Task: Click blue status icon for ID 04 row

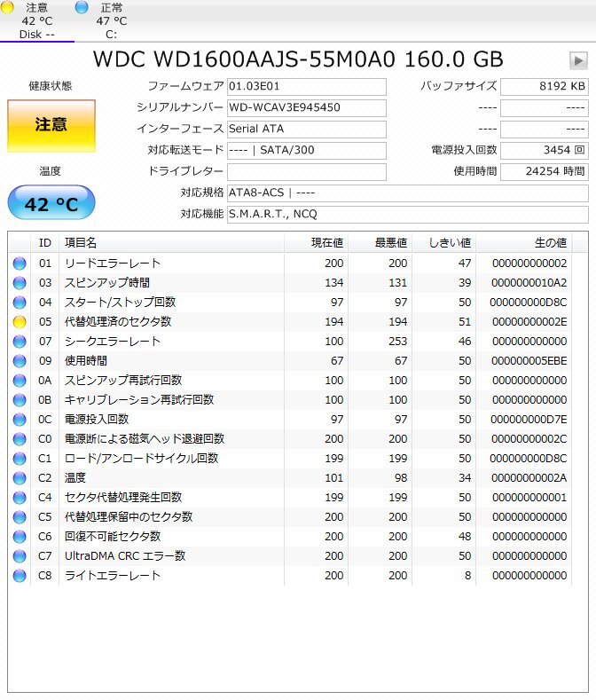Action: 20,303
